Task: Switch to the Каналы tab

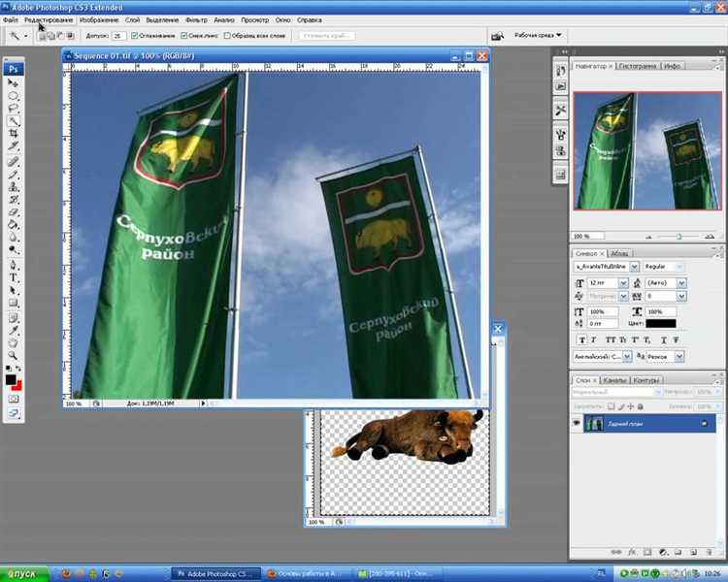Action: (615, 380)
